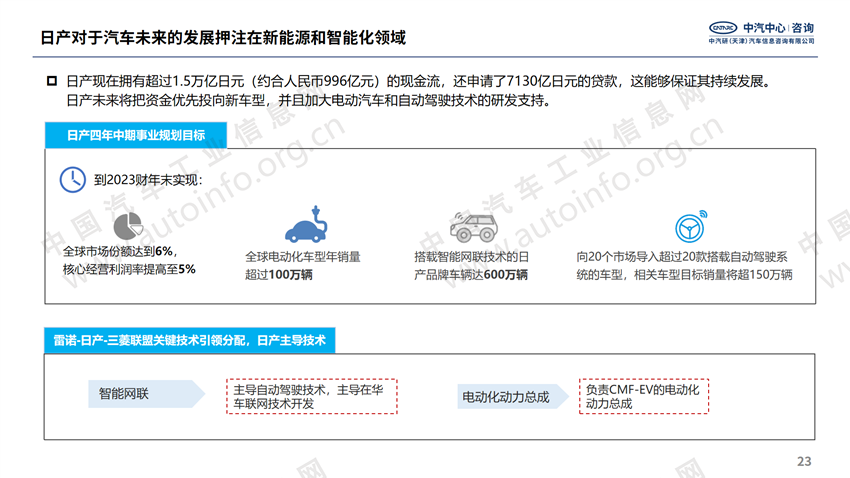Viewport: 850px width, 478px height.
Task: Click the 电动化动力总成 arrow label
Action: point(513,397)
